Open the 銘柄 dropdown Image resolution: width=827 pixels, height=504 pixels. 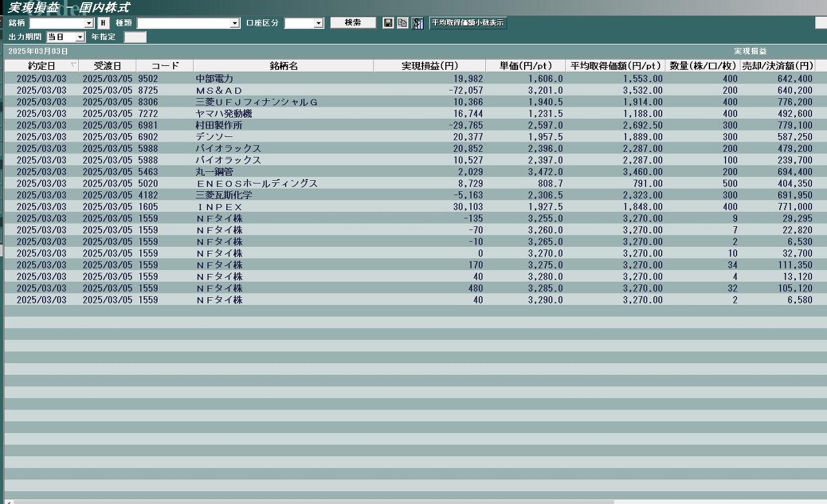coord(89,23)
